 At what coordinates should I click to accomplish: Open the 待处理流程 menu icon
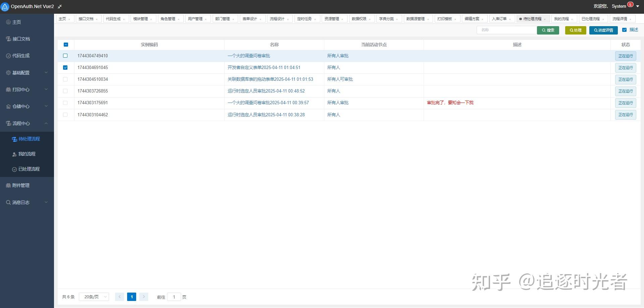14,139
